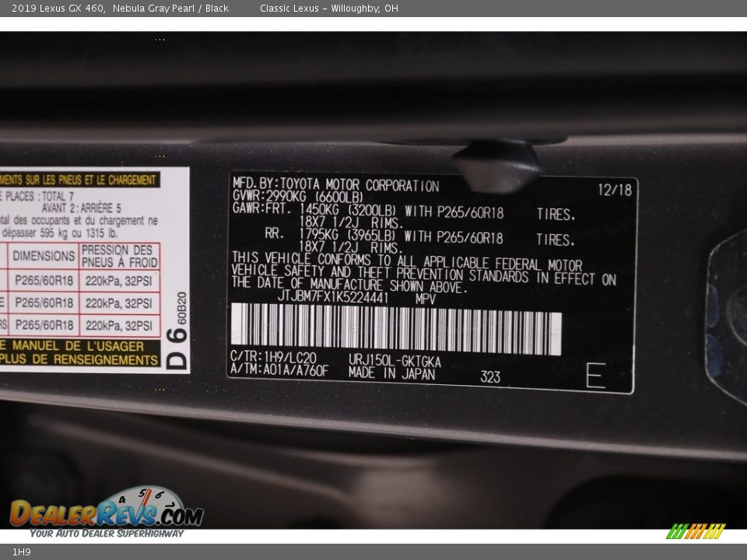Click 'Classic Lexus – Willoughby, OH' dealer text
747x560 pixels.
point(328,8)
